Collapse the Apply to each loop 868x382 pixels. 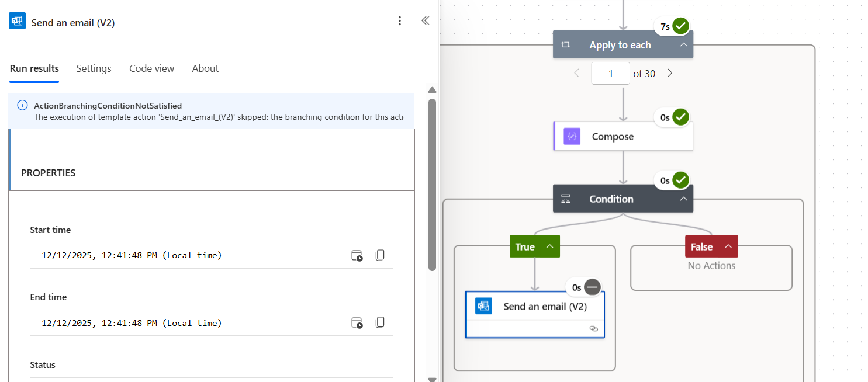coord(683,45)
